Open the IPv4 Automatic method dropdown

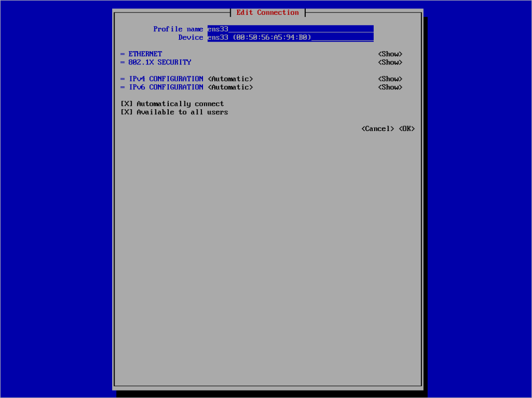230,79
